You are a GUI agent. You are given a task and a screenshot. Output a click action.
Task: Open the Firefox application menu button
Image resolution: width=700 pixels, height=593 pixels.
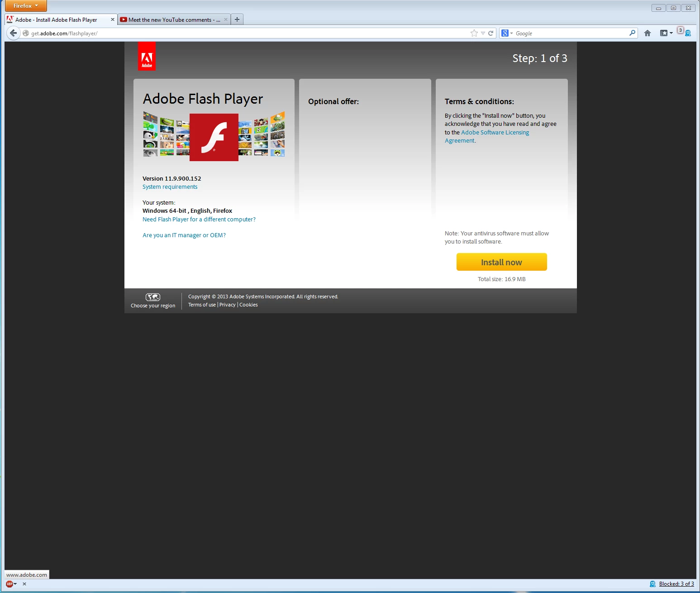coord(26,6)
